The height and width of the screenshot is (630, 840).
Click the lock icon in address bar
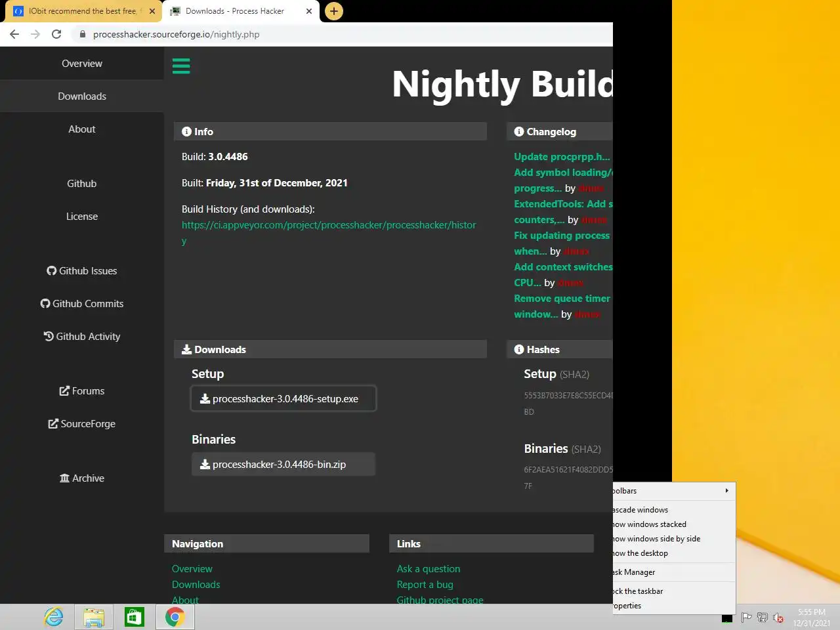pyautogui.click(x=82, y=34)
